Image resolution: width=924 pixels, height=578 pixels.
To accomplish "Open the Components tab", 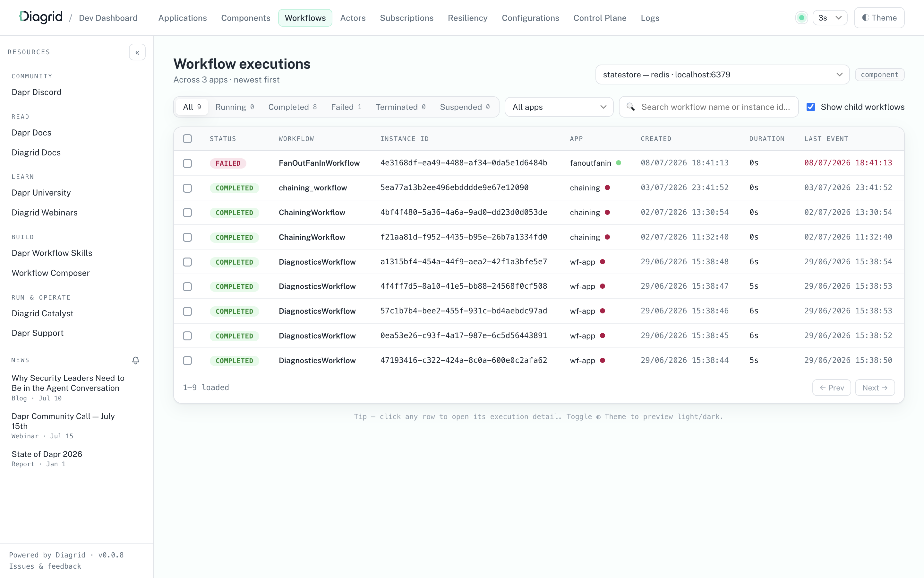I will (x=245, y=18).
